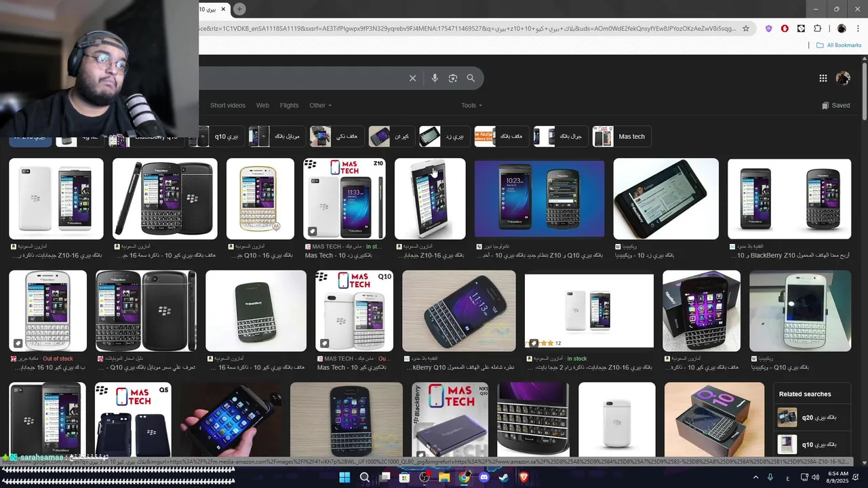Click the magnifier search submit icon
The width and height of the screenshot is (868, 488).
tap(471, 78)
